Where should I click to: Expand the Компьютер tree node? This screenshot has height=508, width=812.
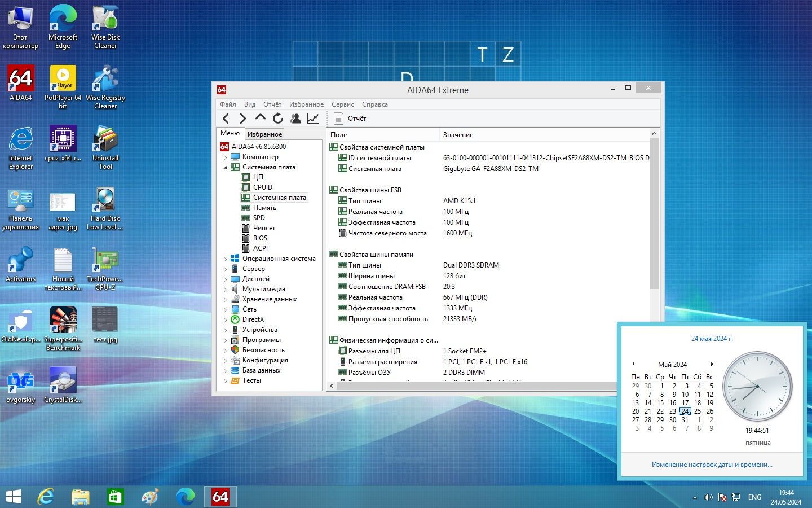tap(225, 157)
